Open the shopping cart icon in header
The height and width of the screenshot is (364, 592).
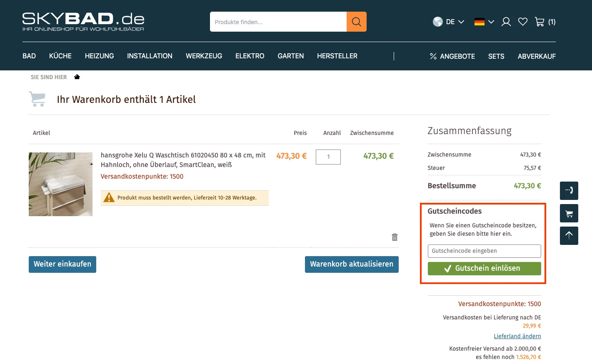[540, 22]
